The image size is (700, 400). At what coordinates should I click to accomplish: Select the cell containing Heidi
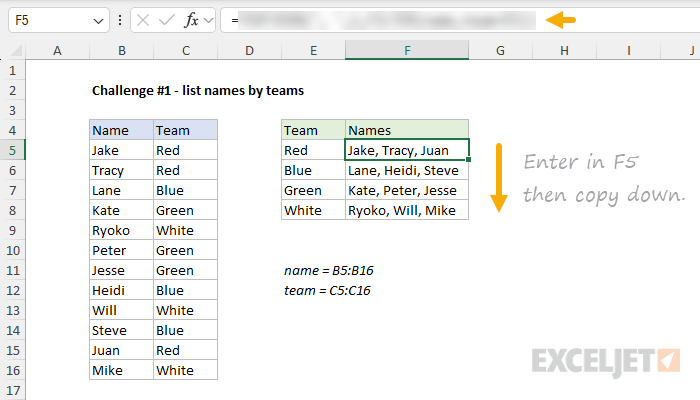pos(121,291)
